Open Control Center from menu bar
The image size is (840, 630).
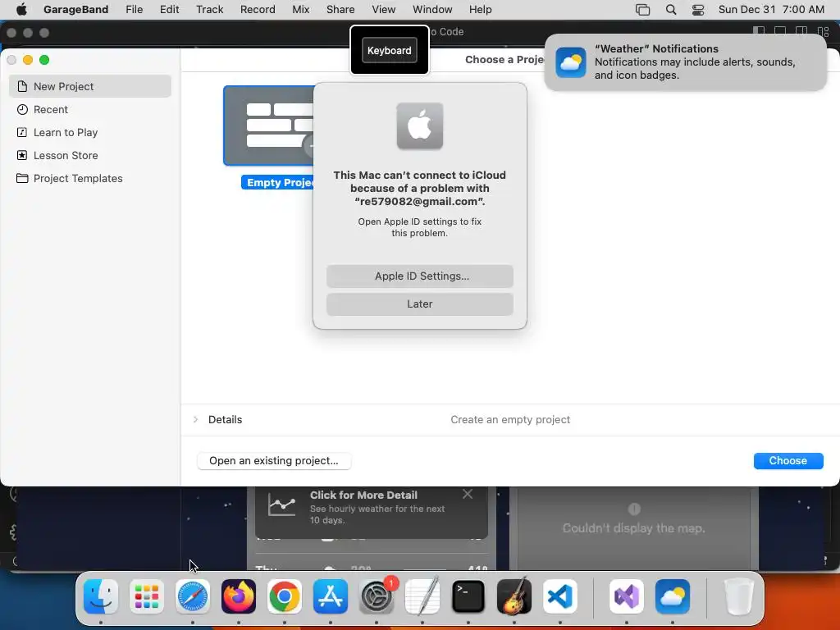click(x=697, y=10)
